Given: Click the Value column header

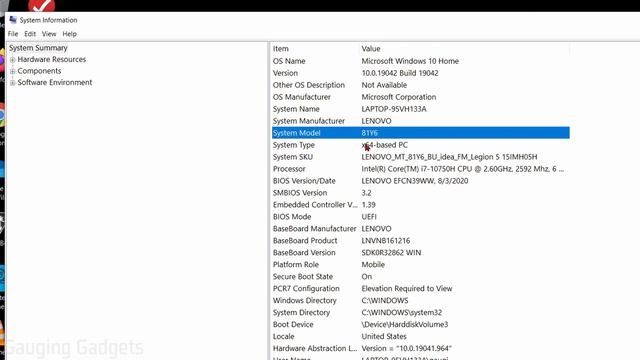Looking at the screenshot, I should (464, 49).
